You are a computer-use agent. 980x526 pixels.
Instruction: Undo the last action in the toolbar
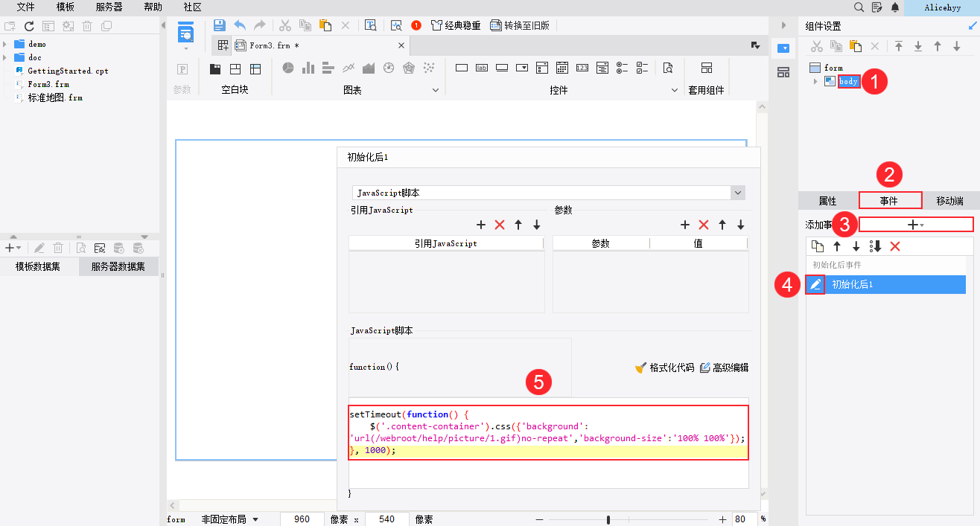pyautogui.click(x=240, y=25)
